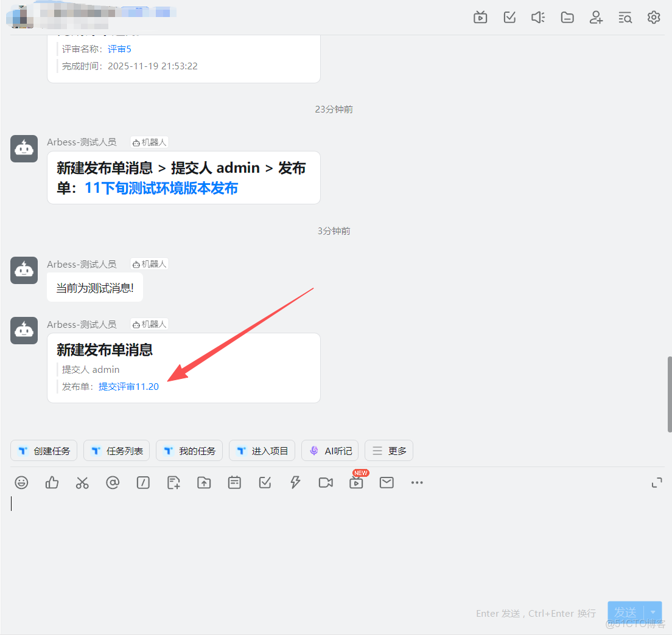Open the send options dropdown arrow
This screenshot has width=672, height=635.
click(x=652, y=612)
